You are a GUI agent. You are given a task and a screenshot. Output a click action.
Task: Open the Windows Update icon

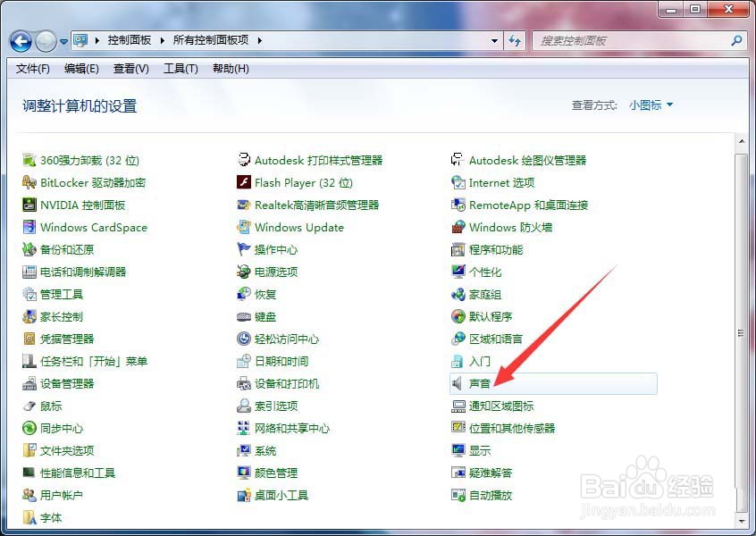(244, 227)
